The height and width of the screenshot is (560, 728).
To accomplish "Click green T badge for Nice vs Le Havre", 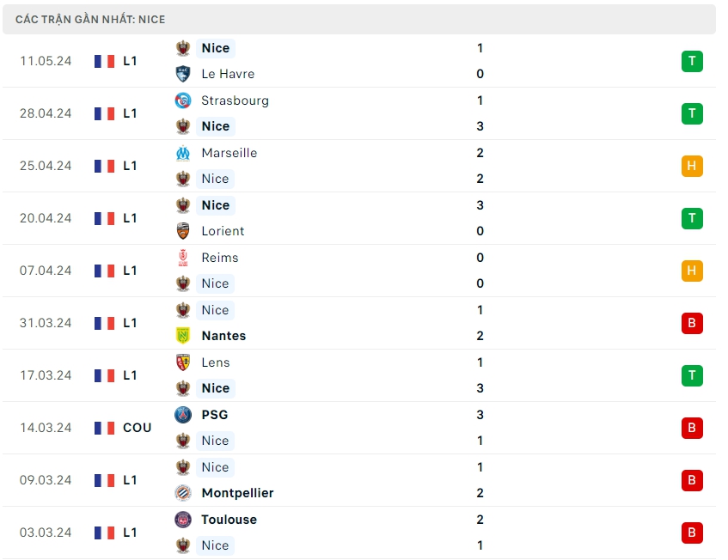I will [692, 61].
